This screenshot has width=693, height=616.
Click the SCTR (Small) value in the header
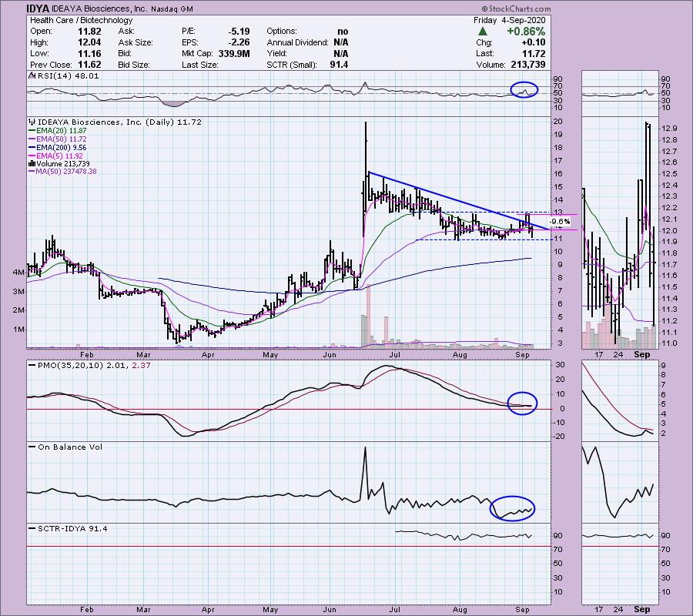339,65
